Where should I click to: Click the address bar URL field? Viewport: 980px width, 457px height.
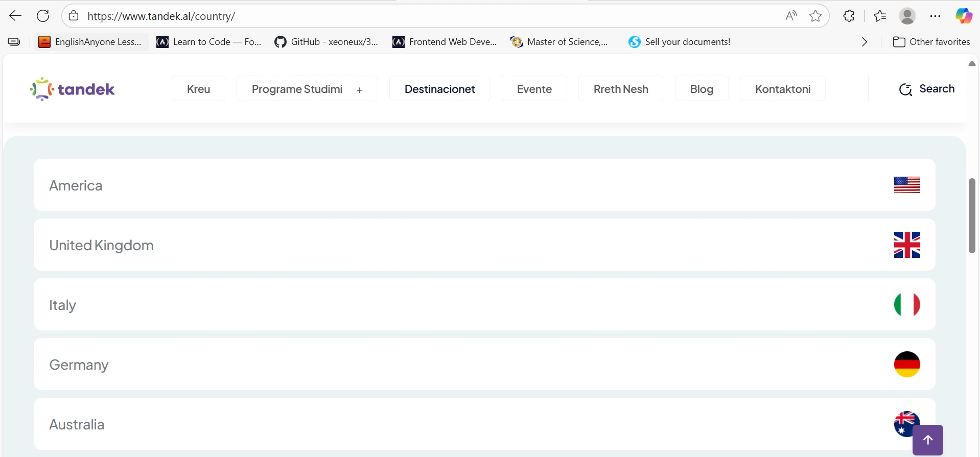pyautogui.click(x=409, y=16)
